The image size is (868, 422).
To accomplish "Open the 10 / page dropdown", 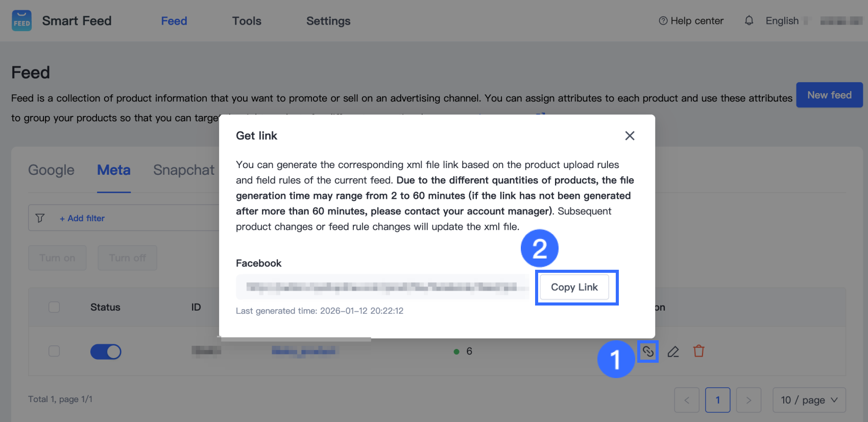I will coord(809,400).
